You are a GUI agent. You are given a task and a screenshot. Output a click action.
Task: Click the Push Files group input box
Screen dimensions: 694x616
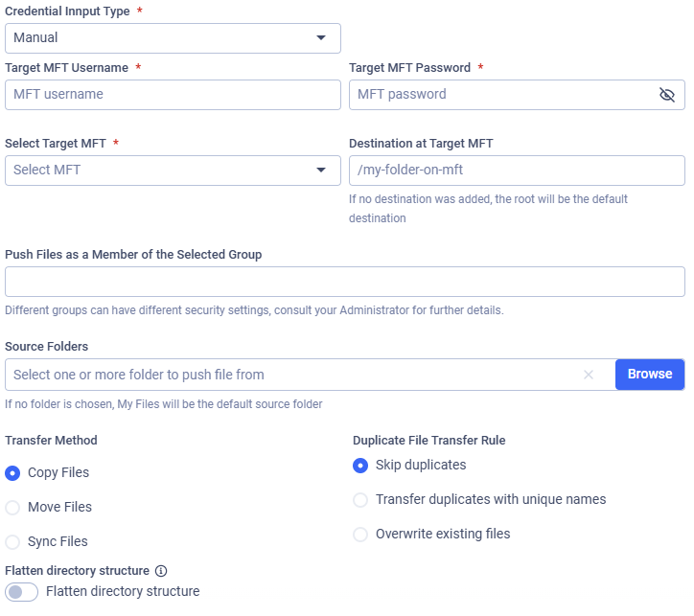[x=345, y=282]
